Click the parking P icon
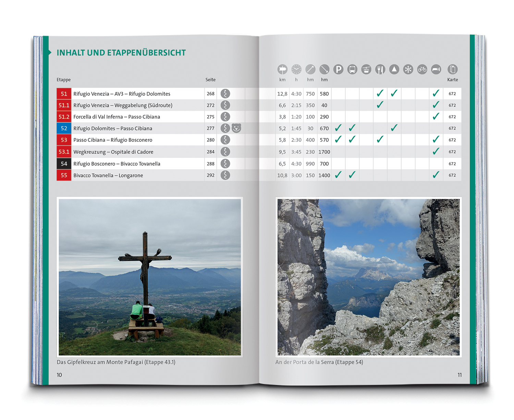 [338, 70]
